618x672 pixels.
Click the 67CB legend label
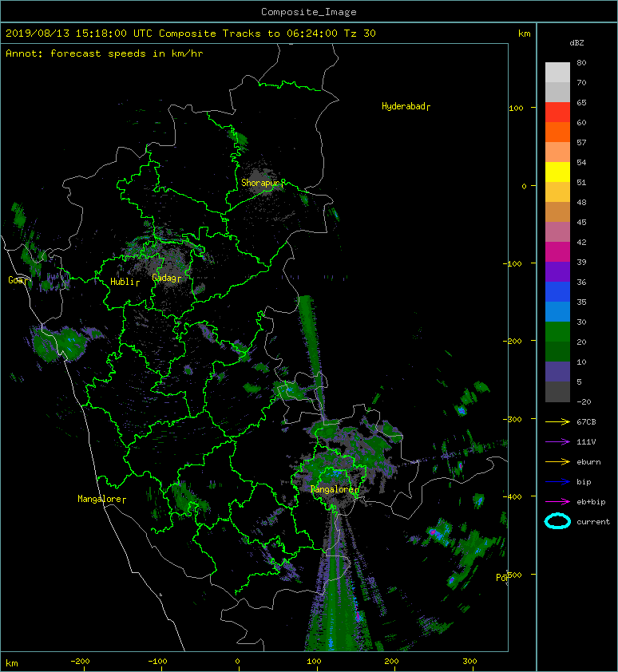(x=586, y=421)
